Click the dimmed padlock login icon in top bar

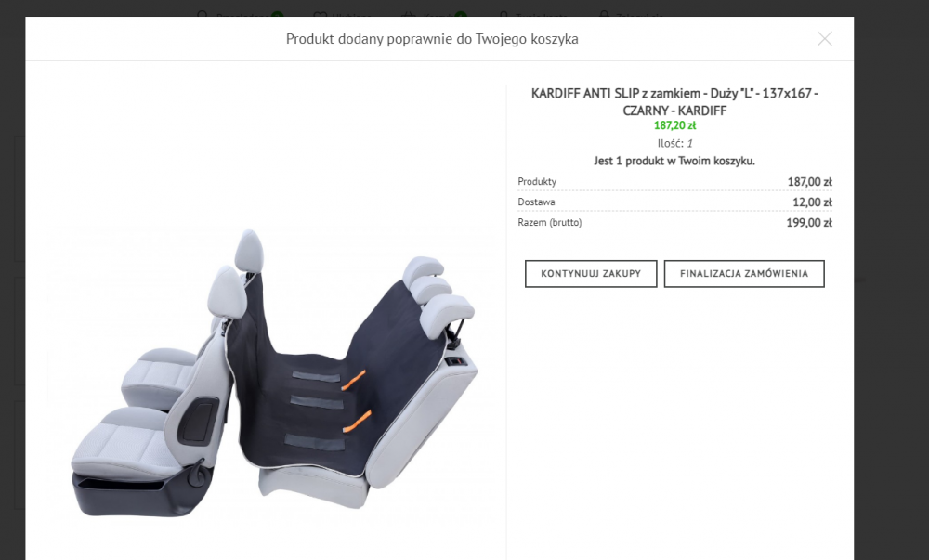click(604, 14)
